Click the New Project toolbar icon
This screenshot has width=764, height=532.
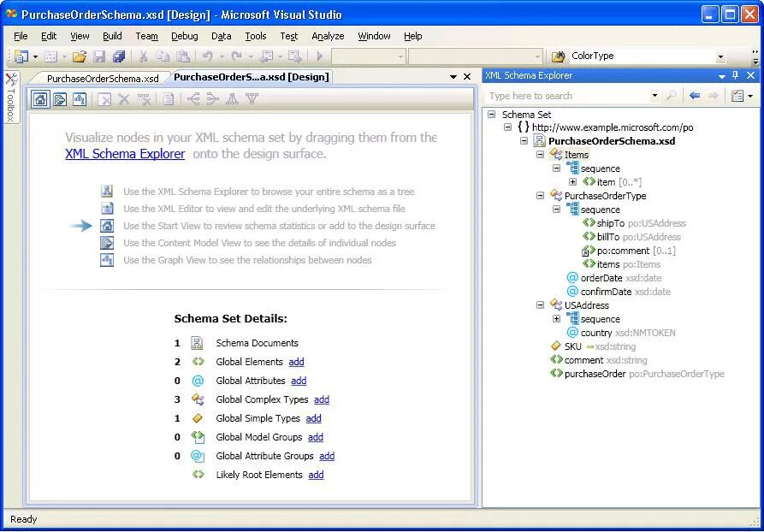(x=21, y=57)
